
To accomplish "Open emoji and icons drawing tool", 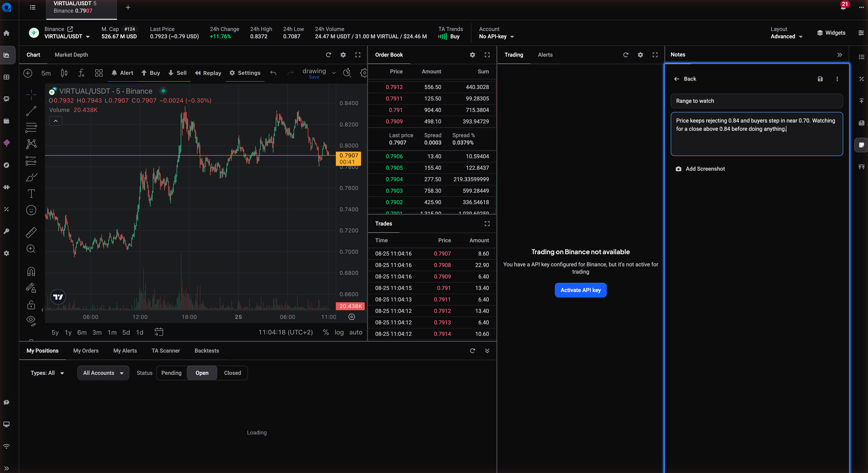I will (x=31, y=210).
